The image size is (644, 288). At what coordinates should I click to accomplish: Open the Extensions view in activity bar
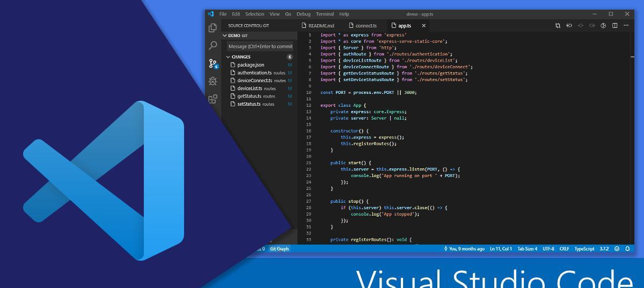pyautogui.click(x=213, y=99)
